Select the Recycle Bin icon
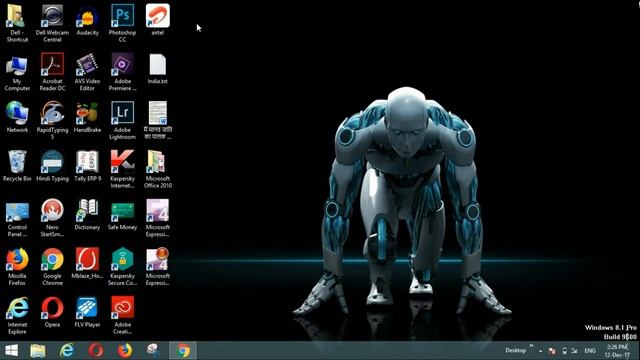Screen dimensions: 640x360 pyautogui.click(x=17, y=162)
